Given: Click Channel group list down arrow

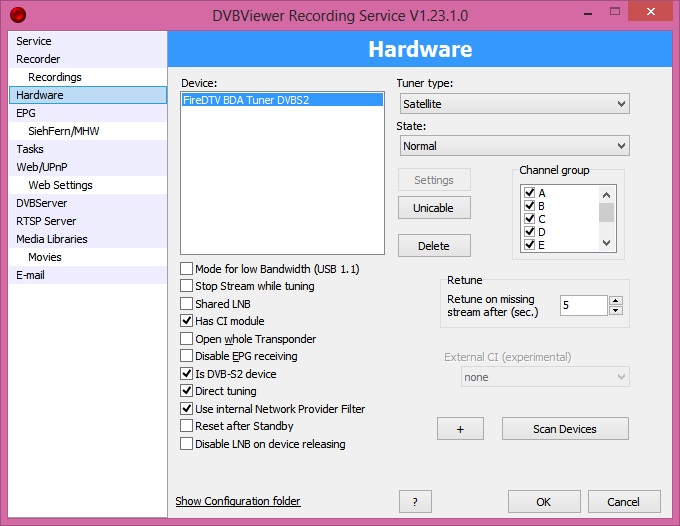Looking at the screenshot, I should pyautogui.click(x=606, y=243).
